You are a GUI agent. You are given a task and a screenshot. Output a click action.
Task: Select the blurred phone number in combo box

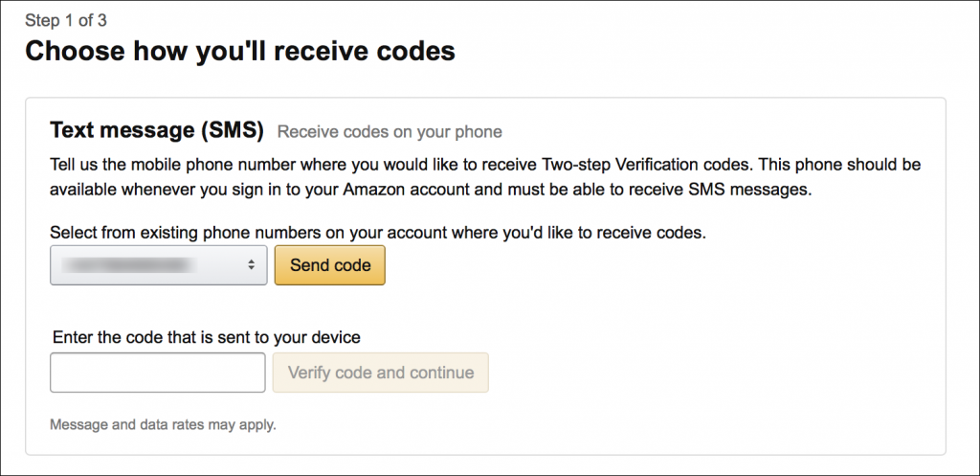click(x=130, y=265)
